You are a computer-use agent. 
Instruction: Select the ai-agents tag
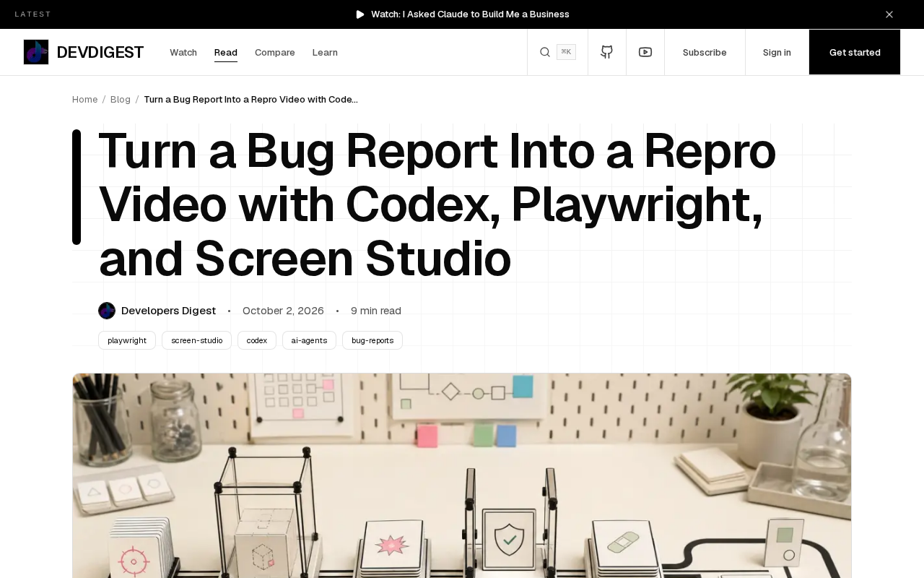(309, 340)
